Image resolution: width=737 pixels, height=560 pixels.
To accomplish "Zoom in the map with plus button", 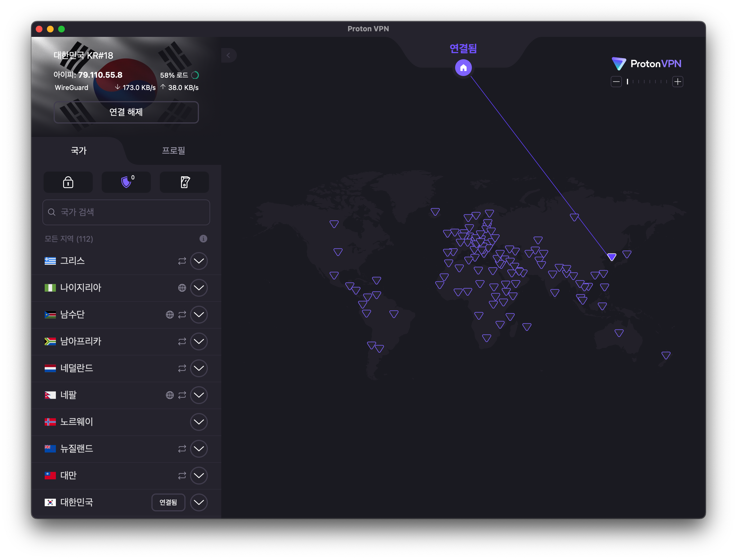I will (x=677, y=82).
